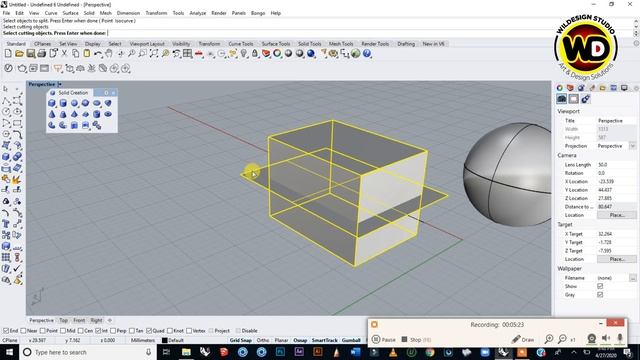
Task: Pause the screen recording
Action: [x=384, y=339]
